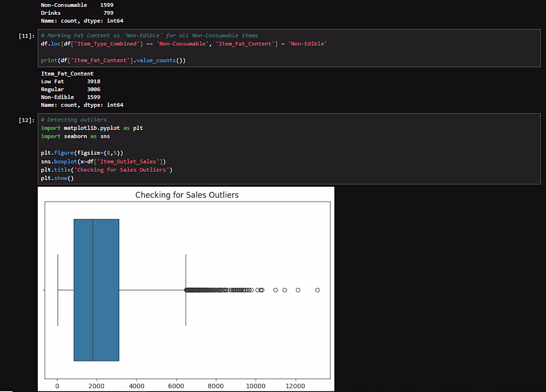Click the df.loc assignment code line
This screenshot has width=546, height=392.
184,44
